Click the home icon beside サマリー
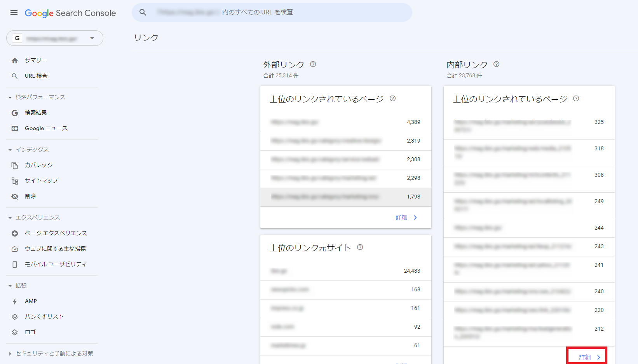This screenshot has width=638, height=364. (15, 61)
